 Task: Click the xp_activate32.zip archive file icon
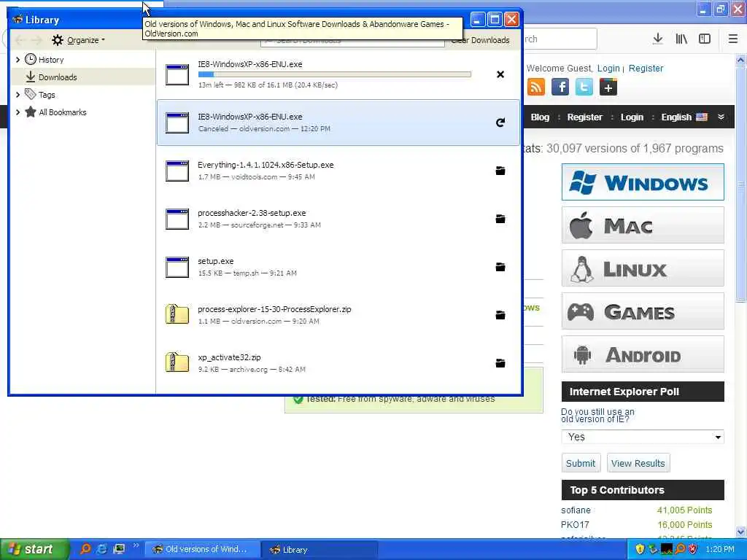point(177,362)
